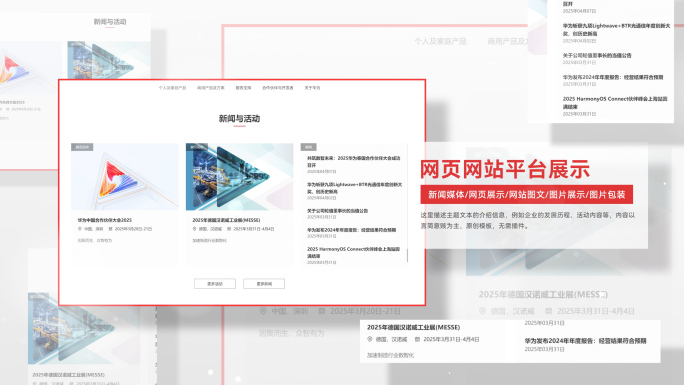Click 新闻与活动 heading in the top-left background page
684x385 pixels.
110,22
